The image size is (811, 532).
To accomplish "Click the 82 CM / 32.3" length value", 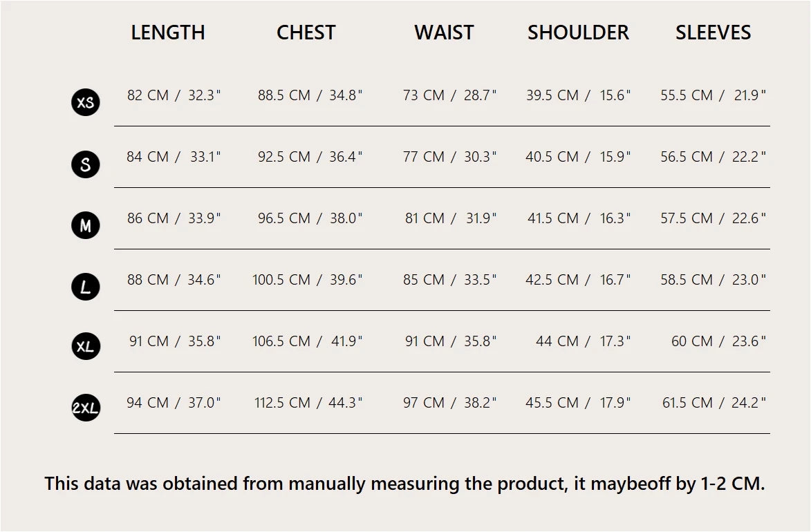I will click(x=174, y=95).
